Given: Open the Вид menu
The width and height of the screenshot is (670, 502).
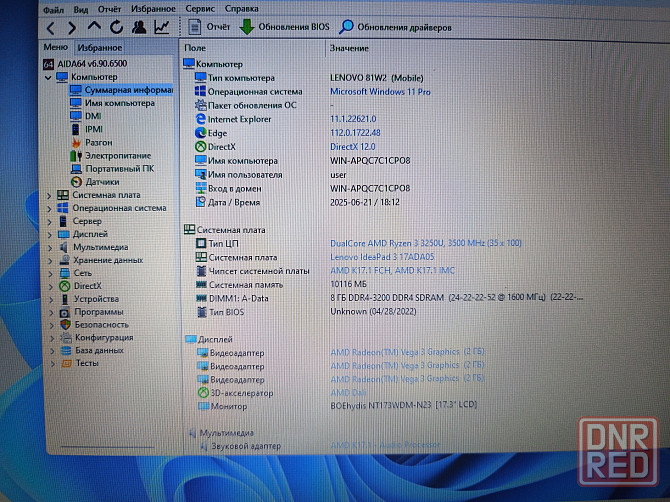Looking at the screenshot, I should click(x=81, y=9).
